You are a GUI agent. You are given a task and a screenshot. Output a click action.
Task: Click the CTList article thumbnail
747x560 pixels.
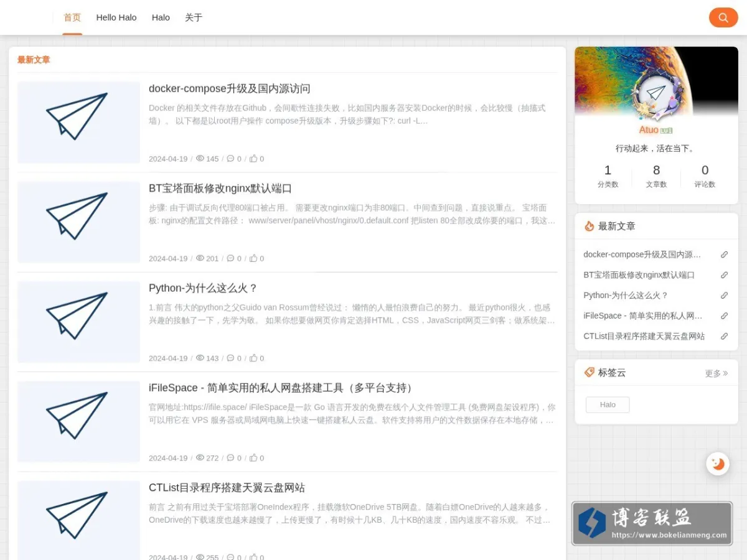tap(78, 520)
